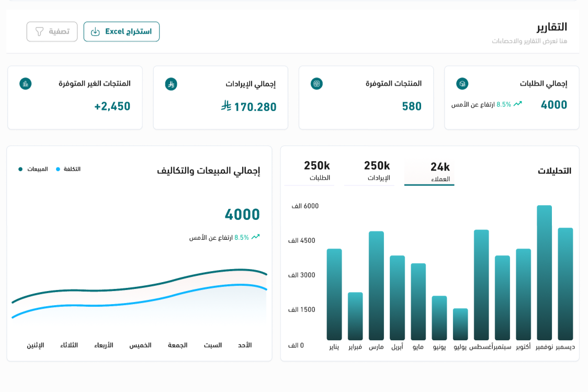Image resolution: width=588 pixels, height=392 pixels.
Task: Click the available products icon
Action: (x=316, y=84)
